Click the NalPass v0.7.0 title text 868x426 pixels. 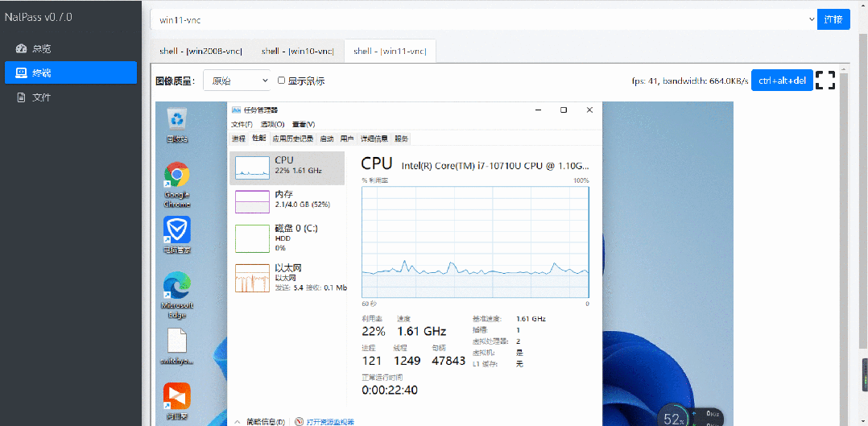pos(38,17)
